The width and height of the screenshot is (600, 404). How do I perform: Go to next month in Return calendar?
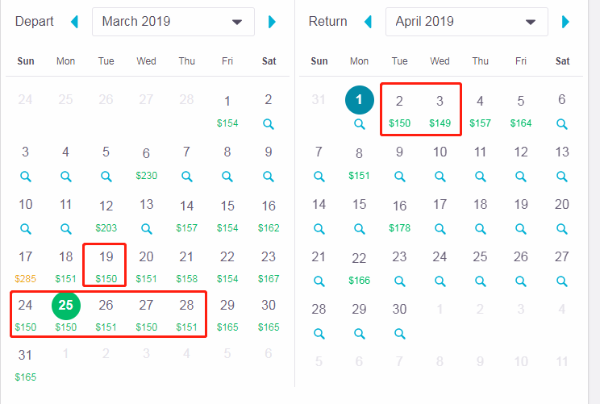(x=566, y=22)
